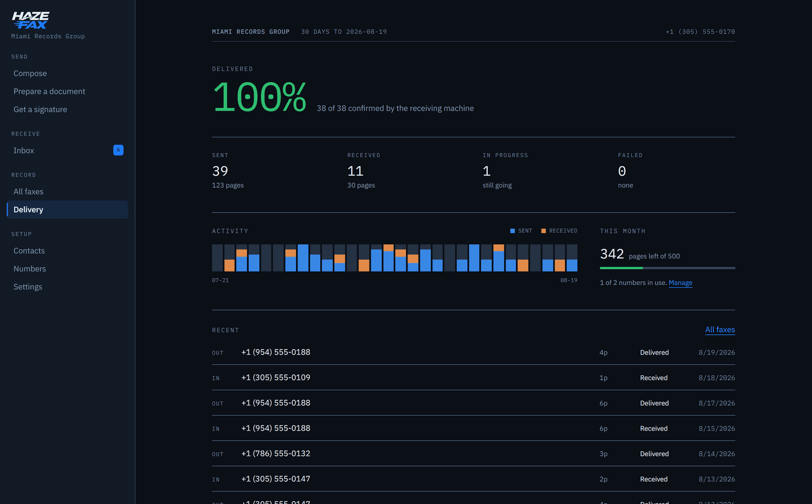Image resolution: width=812 pixels, height=504 pixels.
Task: Click the Sent count 39
Action: [220, 171]
